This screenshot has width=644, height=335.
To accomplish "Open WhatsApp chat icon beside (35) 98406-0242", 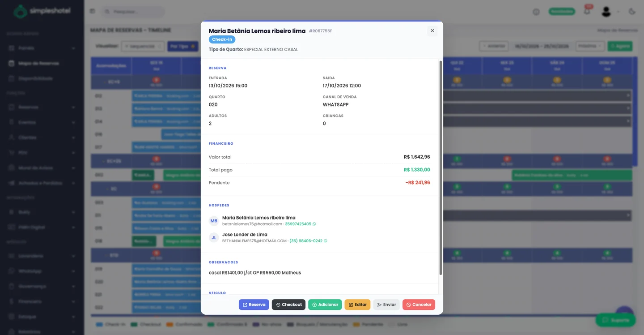I will (x=325, y=241).
